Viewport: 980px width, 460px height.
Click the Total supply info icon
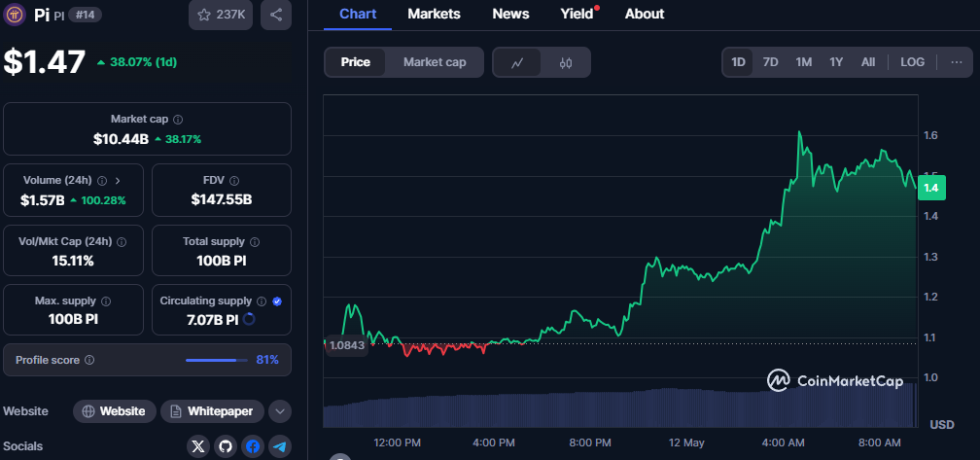255,241
